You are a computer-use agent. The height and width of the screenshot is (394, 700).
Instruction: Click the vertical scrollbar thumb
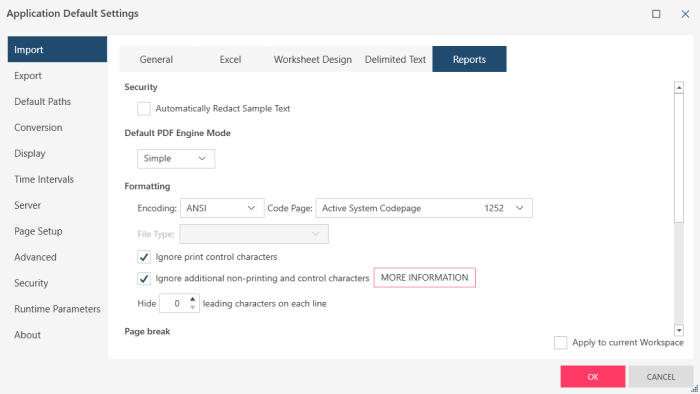(x=679, y=158)
